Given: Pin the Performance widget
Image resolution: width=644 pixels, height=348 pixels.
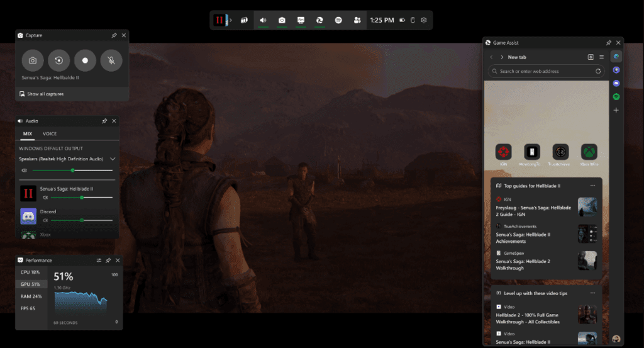Looking at the screenshot, I should click(x=108, y=261).
